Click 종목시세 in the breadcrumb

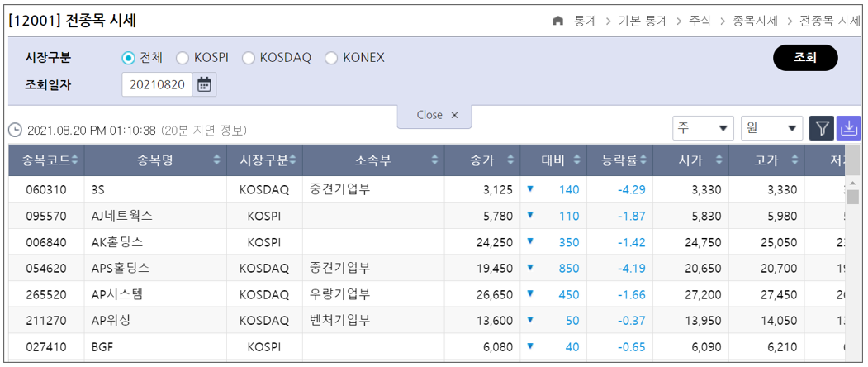coord(755,21)
